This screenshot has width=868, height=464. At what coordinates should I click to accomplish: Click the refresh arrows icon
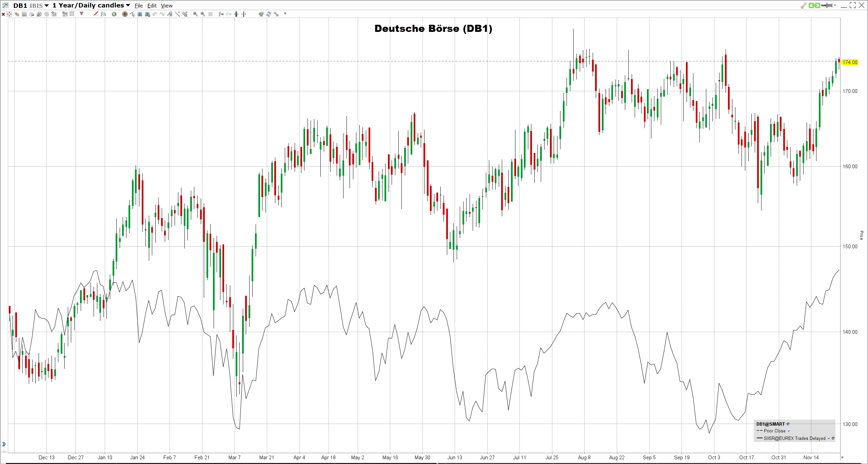point(269,14)
